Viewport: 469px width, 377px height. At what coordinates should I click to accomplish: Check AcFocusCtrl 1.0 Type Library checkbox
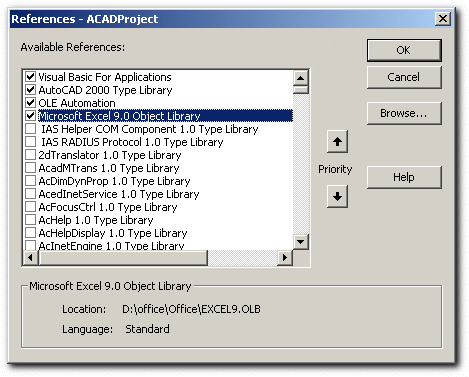pyautogui.click(x=30, y=207)
